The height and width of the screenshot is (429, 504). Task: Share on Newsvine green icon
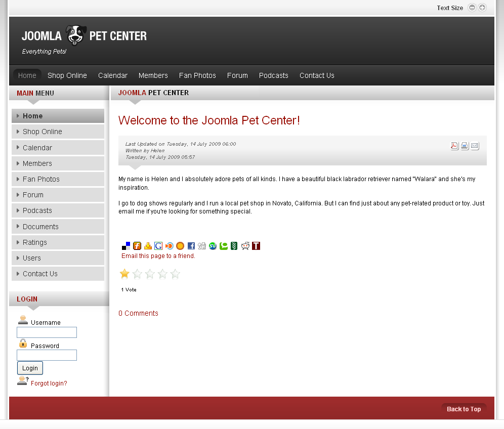coord(234,246)
